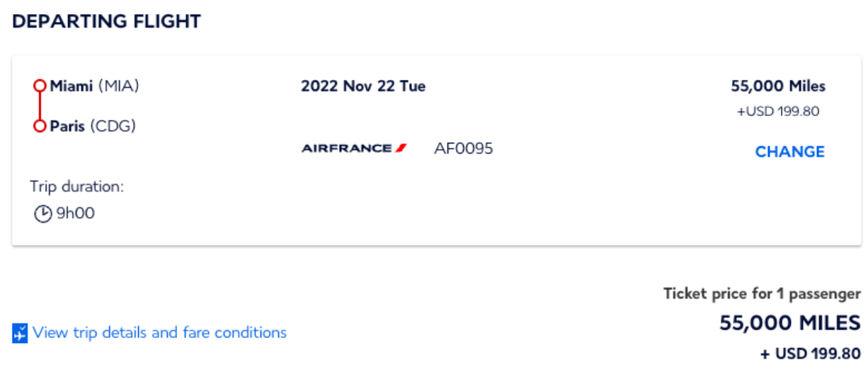Click the DEPARTING FLIGHT heading
The height and width of the screenshot is (372, 868).
click(107, 22)
